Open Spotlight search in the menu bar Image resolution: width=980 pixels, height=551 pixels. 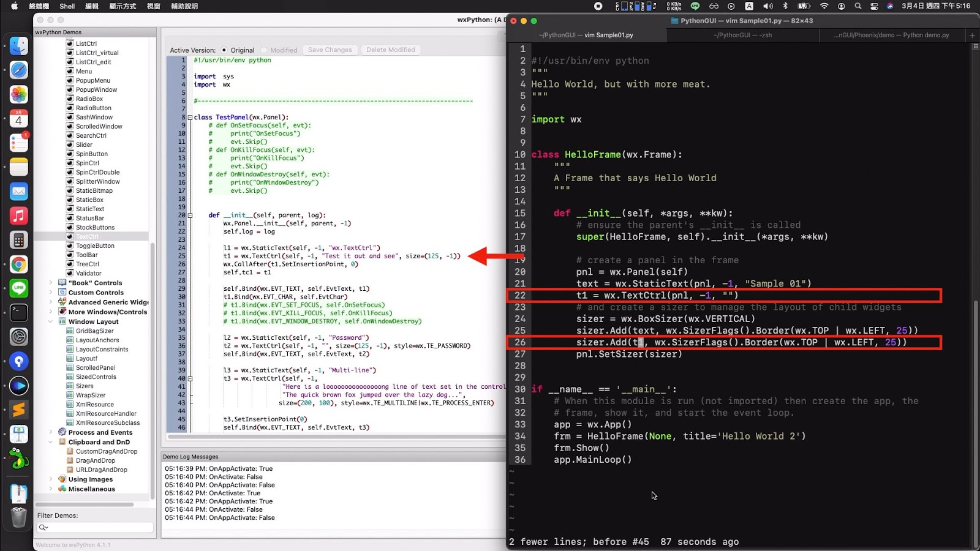(x=858, y=6)
